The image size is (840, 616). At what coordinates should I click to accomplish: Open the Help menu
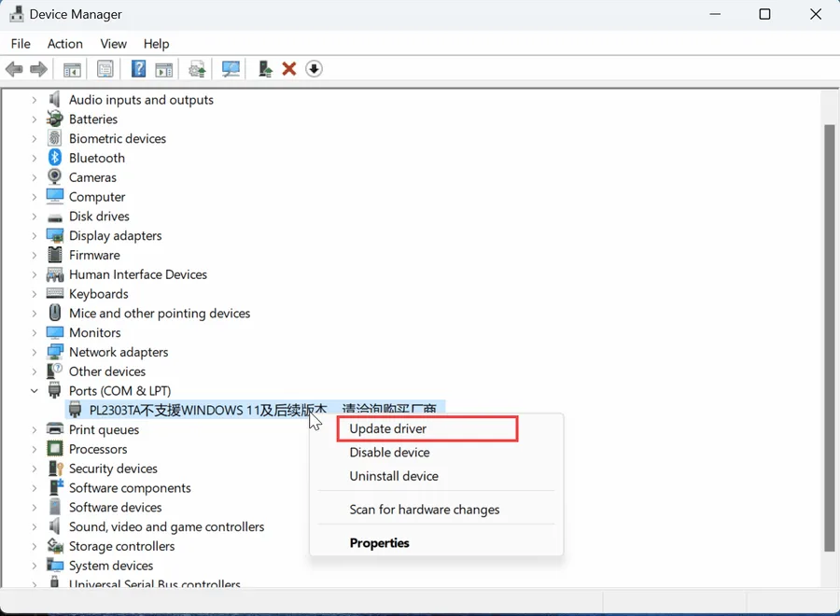point(157,44)
